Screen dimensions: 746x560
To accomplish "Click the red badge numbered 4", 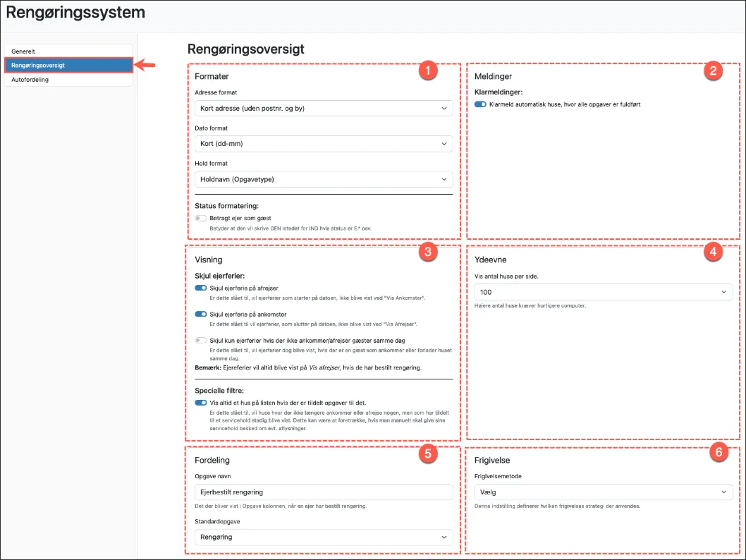I will tap(714, 253).
